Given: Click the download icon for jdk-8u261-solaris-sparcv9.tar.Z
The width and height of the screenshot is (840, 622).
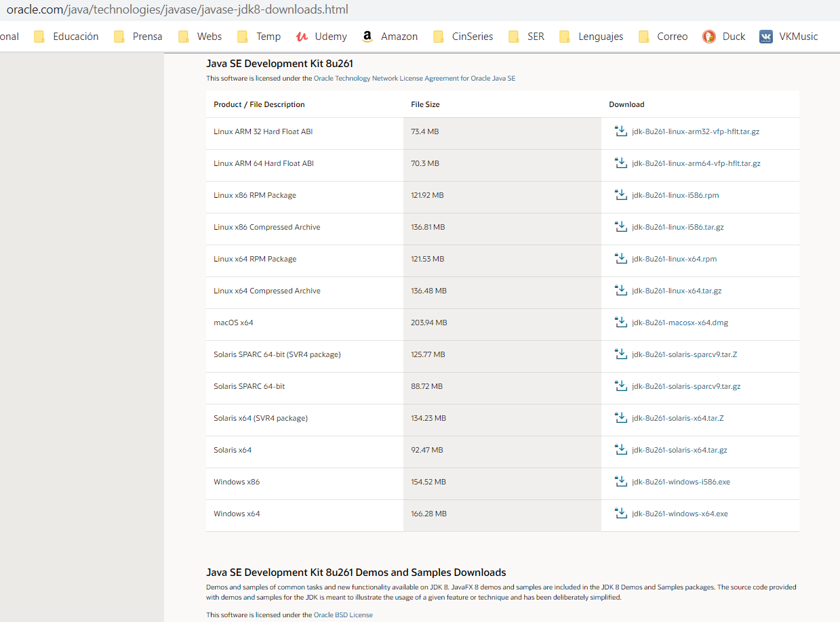Looking at the screenshot, I should [x=621, y=354].
